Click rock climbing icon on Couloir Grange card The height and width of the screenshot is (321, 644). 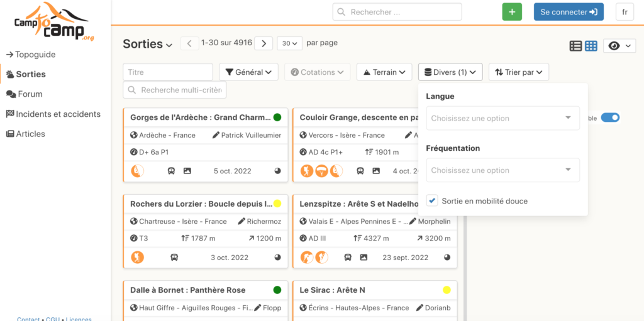click(336, 171)
